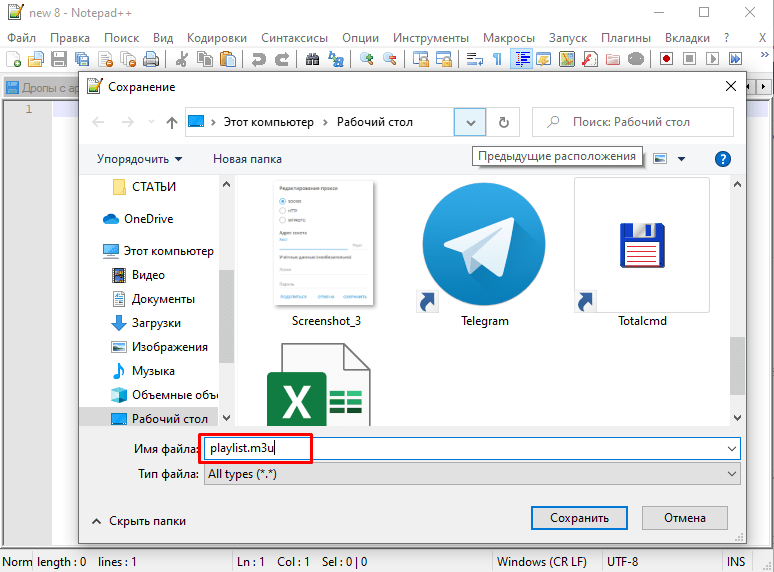Click the Close file toolbar icon
Screen dimensions: 774x572
click(105, 59)
